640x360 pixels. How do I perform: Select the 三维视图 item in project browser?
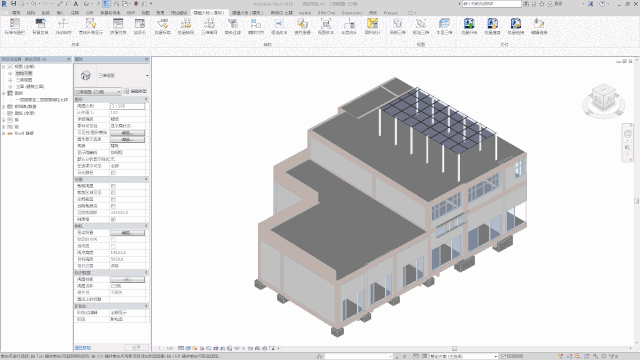(x=24, y=80)
